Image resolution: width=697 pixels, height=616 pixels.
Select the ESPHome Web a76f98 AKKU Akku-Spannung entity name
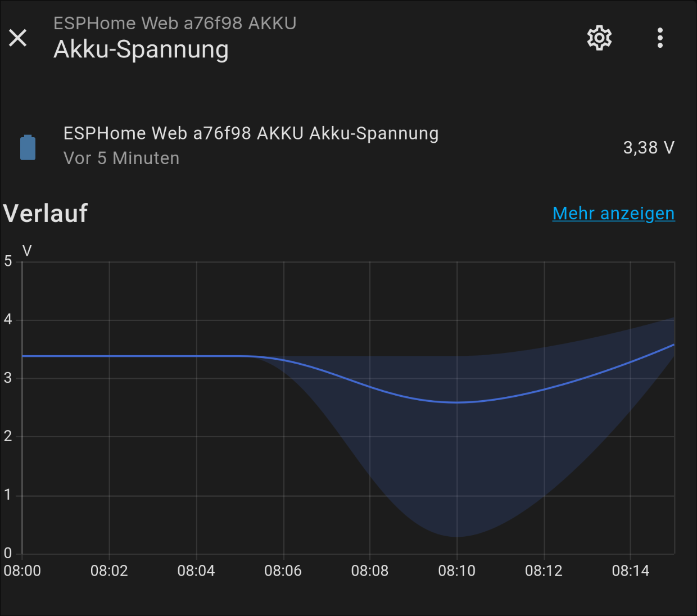coord(251,134)
